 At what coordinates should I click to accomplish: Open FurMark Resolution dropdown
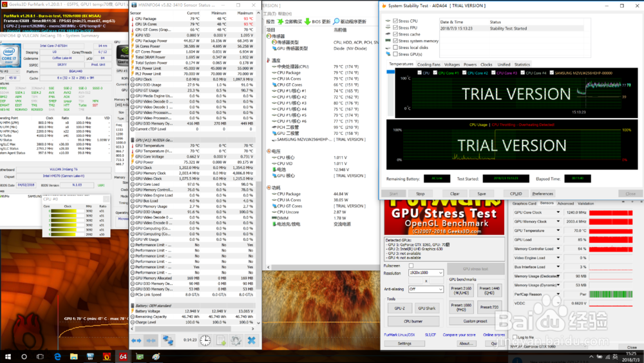(x=426, y=273)
